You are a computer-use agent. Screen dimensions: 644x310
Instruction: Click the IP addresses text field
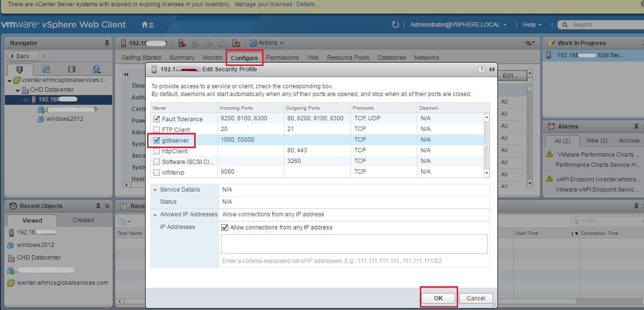(x=354, y=244)
